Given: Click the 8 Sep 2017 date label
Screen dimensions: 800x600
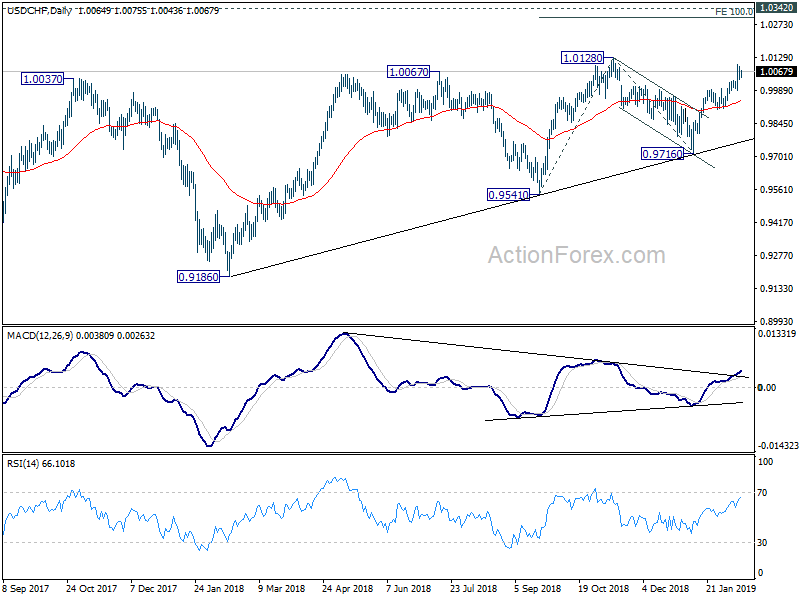Looking at the screenshot, I should tap(26, 588).
